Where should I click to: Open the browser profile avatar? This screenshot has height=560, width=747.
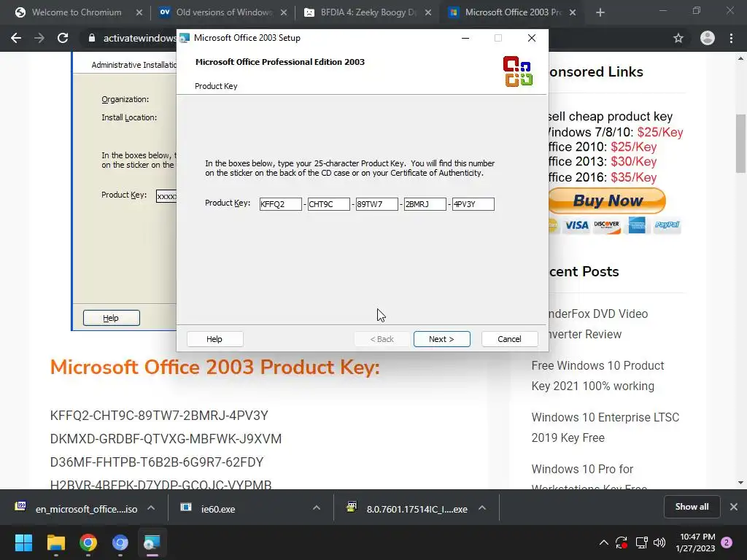tap(708, 38)
